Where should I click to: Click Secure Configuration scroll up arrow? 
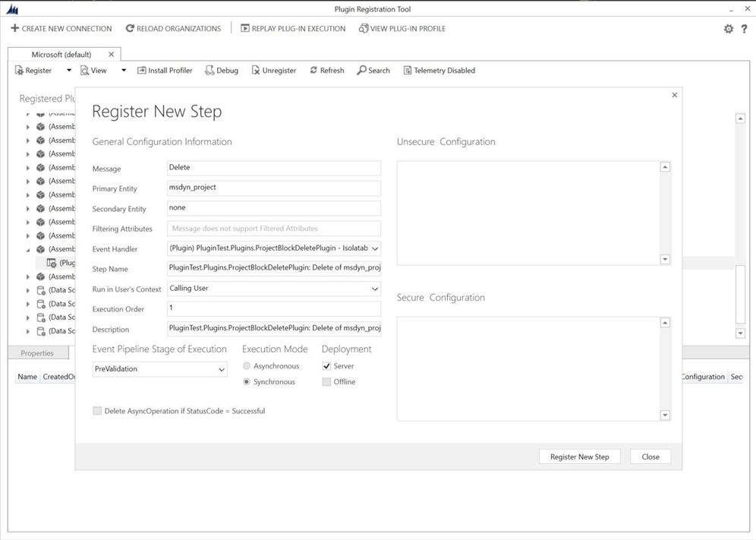pyautogui.click(x=665, y=323)
